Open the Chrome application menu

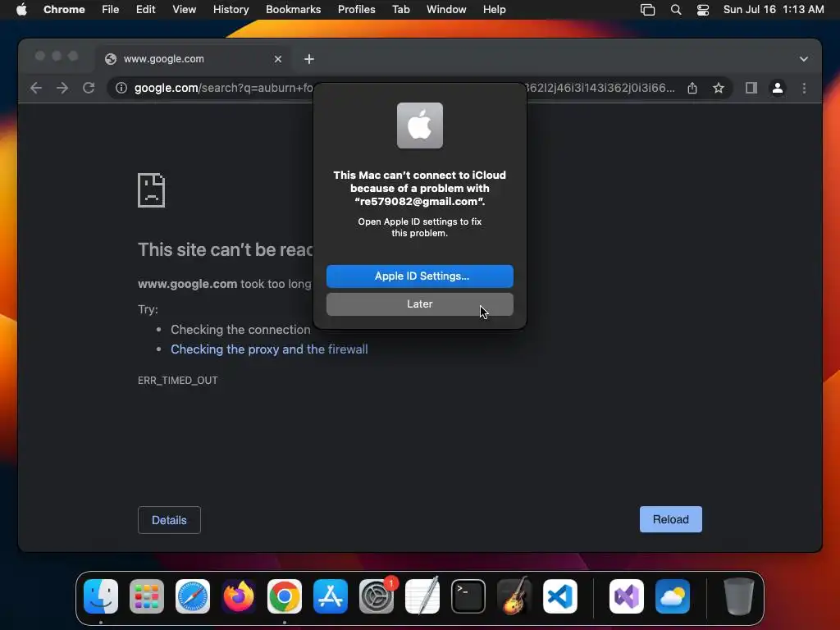click(64, 10)
